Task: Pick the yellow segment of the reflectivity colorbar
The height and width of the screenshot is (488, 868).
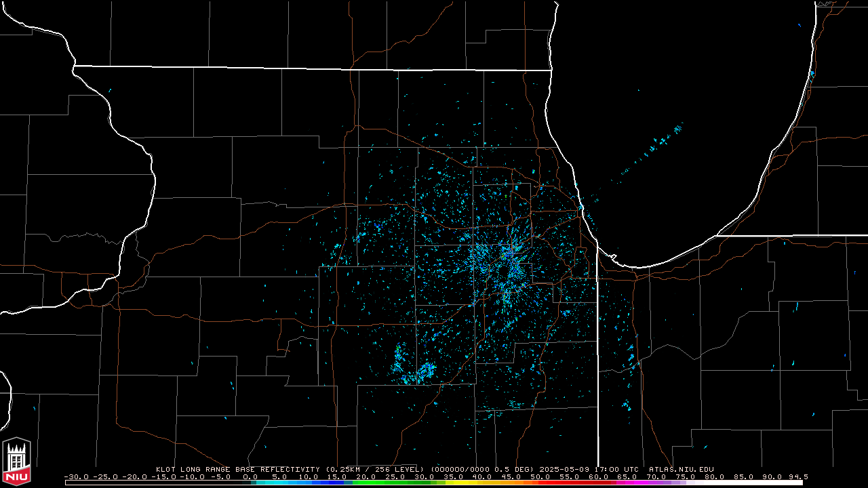Action: [x=461, y=483]
